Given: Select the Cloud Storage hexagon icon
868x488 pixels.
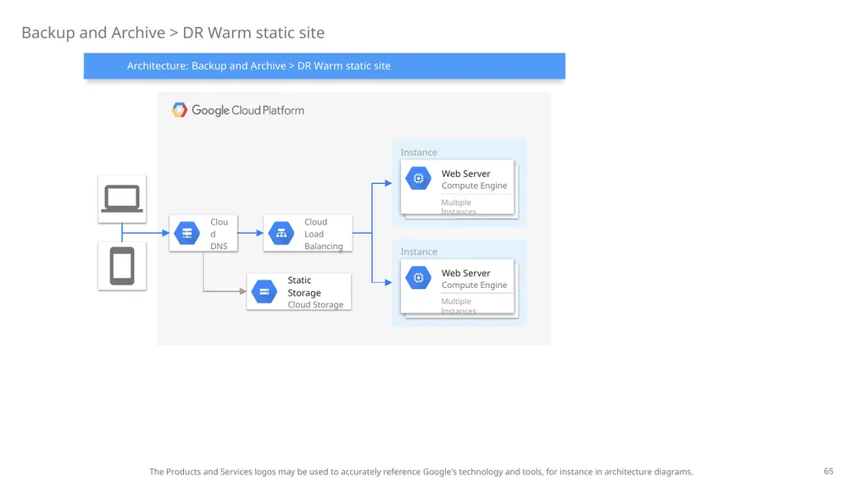Looking at the screenshot, I should coord(264,291).
